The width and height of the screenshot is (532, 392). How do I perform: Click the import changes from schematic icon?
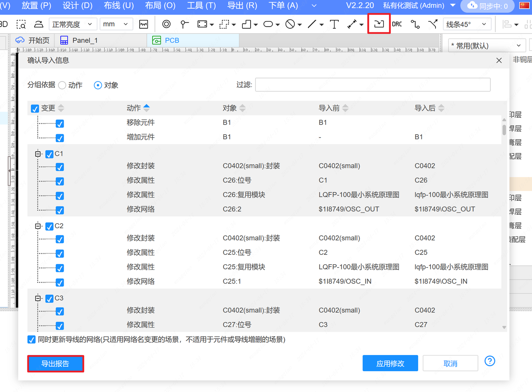[379, 24]
